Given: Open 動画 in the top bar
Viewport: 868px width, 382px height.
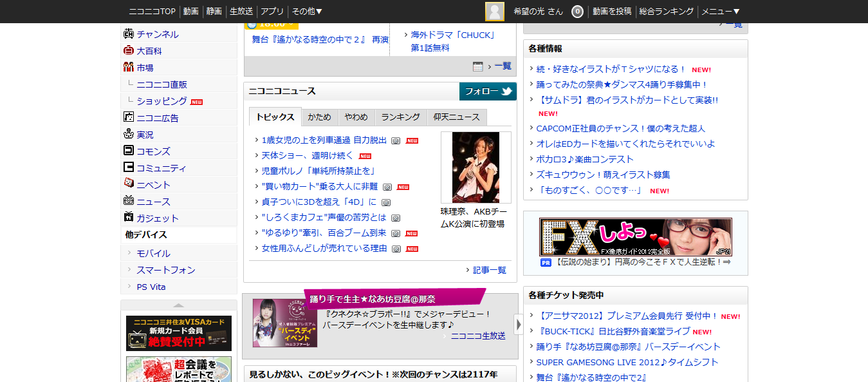Looking at the screenshot, I should pyautogui.click(x=190, y=12).
